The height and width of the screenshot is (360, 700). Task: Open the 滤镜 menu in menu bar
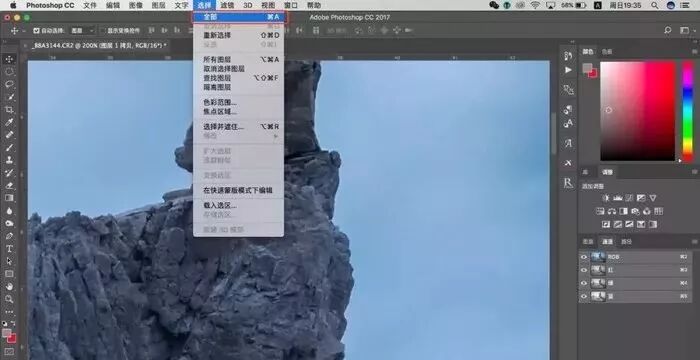click(x=227, y=5)
